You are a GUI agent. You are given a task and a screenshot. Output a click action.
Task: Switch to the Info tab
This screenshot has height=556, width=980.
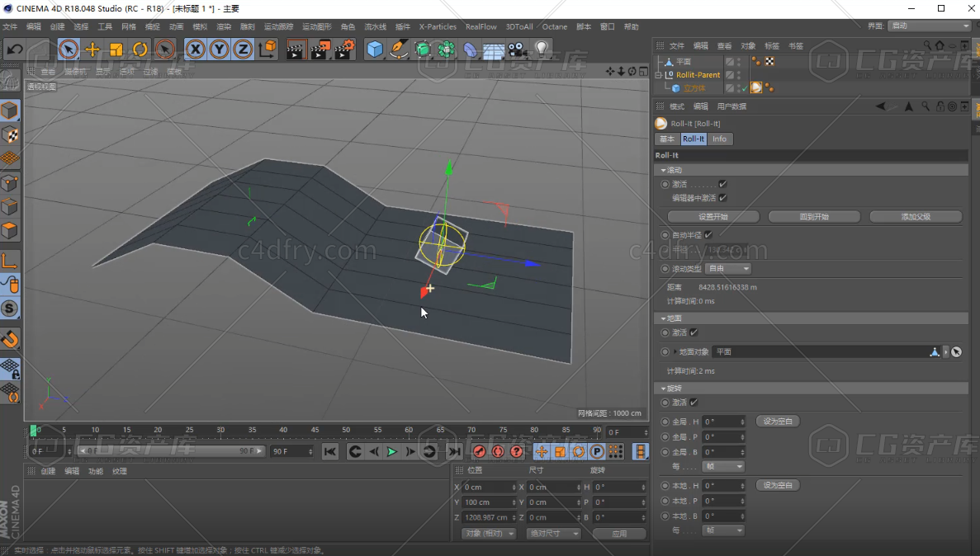coord(719,139)
